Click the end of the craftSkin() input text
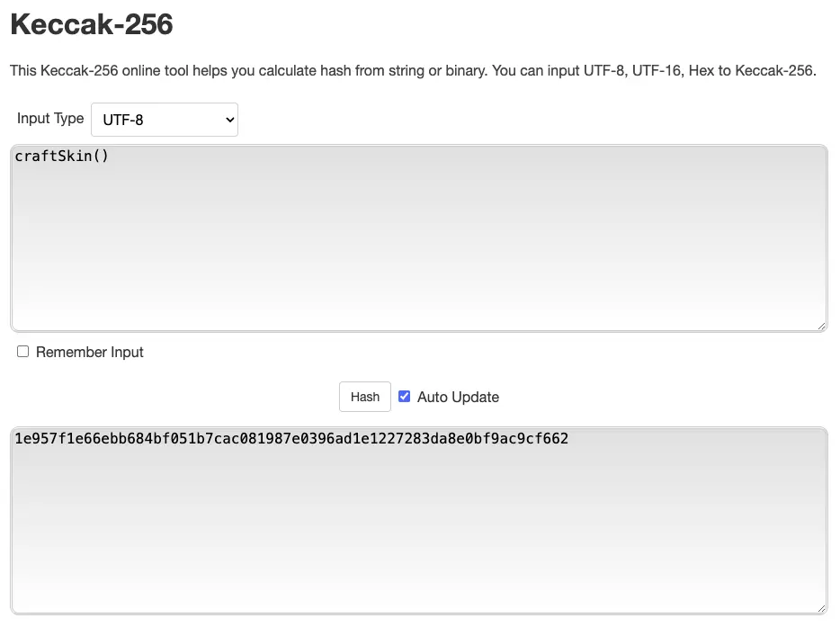840x627 pixels. pyautogui.click(x=109, y=157)
